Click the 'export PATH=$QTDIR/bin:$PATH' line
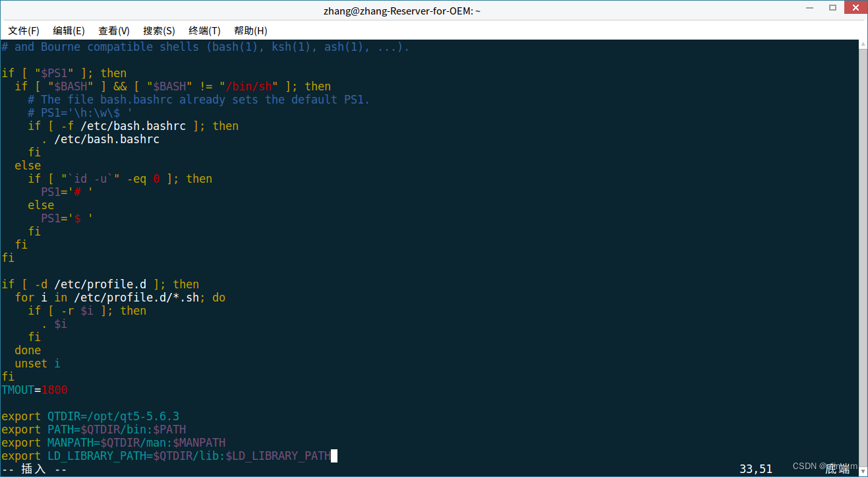This screenshot has width=868, height=477. click(x=94, y=429)
